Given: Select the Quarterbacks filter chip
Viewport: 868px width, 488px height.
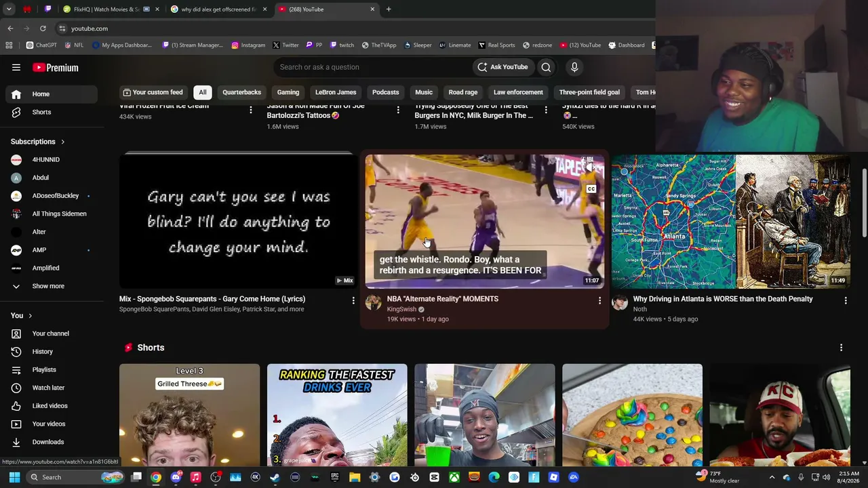Looking at the screenshot, I should coord(242,92).
